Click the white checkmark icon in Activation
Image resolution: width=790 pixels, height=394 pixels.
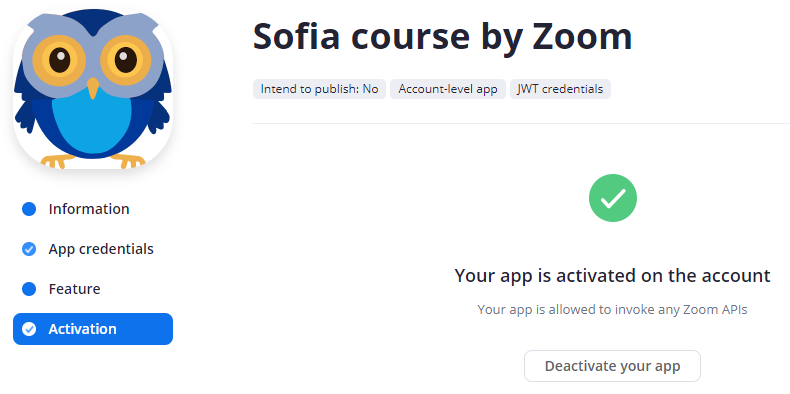29,329
